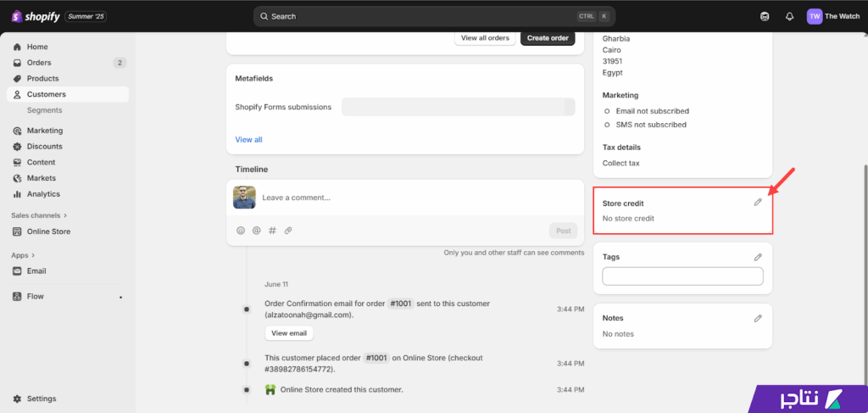Click the hashtag reference icon
The width and height of the screenshot is (868, 413).
(272, 231)
